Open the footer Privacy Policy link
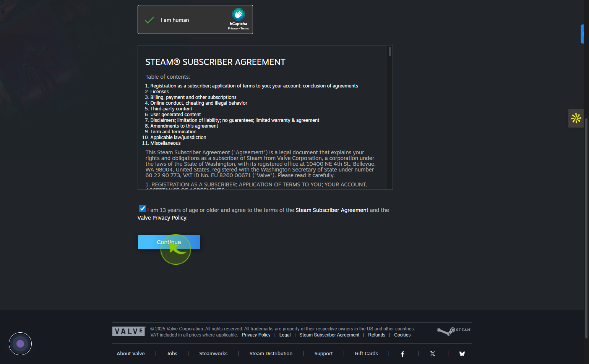Screen dimensions: 589x364 (256, 335)
